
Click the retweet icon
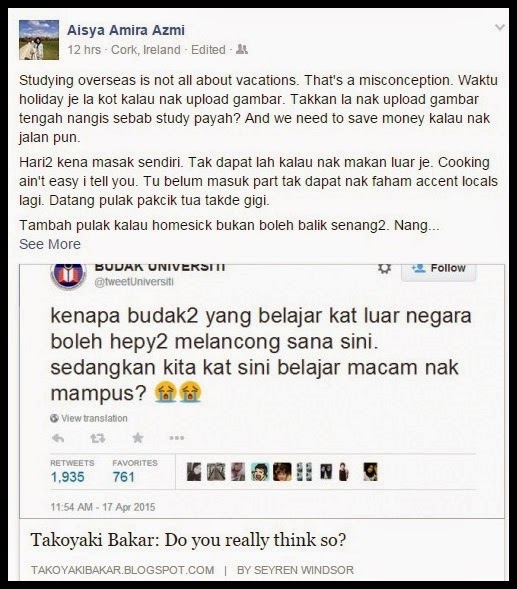click(98, 438)
